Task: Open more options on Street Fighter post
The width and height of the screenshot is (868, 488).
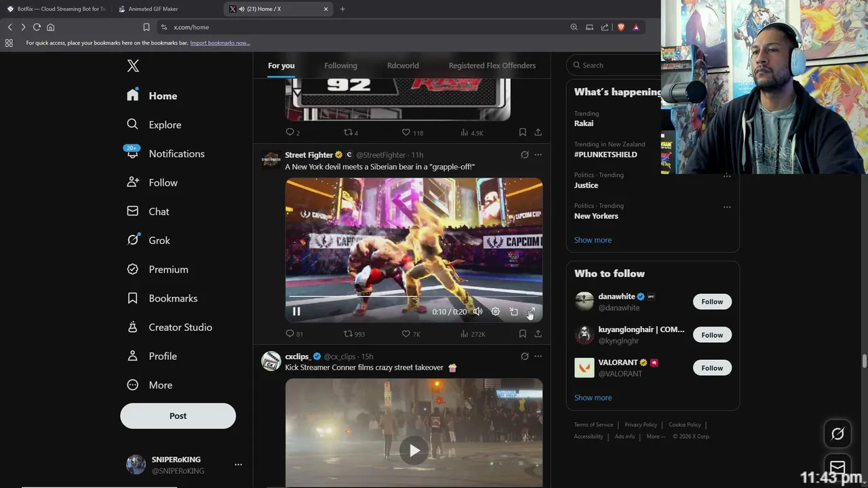Action: pyautogui.click(x=538, y=155)
